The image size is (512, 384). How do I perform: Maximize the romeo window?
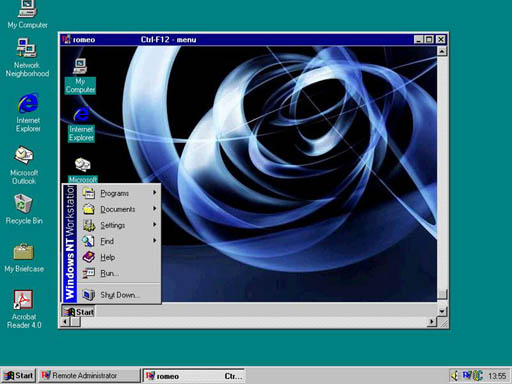429,40
